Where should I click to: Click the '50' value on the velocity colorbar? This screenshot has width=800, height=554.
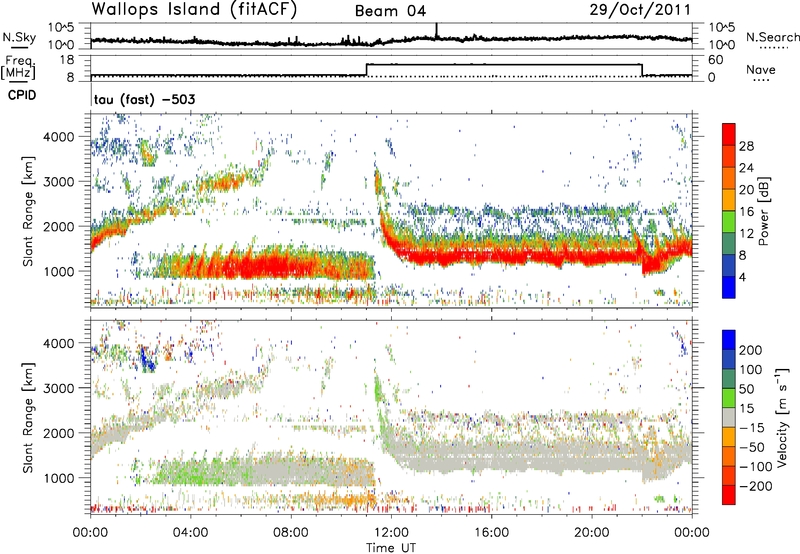[747, 389]
